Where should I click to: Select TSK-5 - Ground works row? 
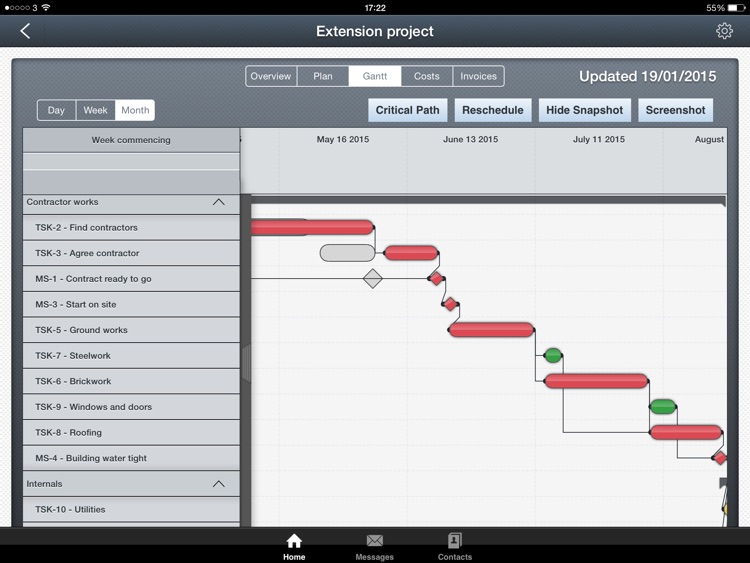131,330
